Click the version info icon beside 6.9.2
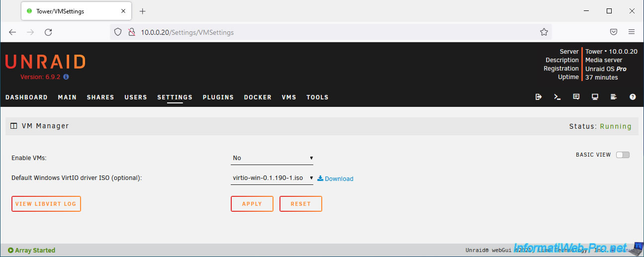The height and width of the screenshot is (257, 644). coord(66,77)
